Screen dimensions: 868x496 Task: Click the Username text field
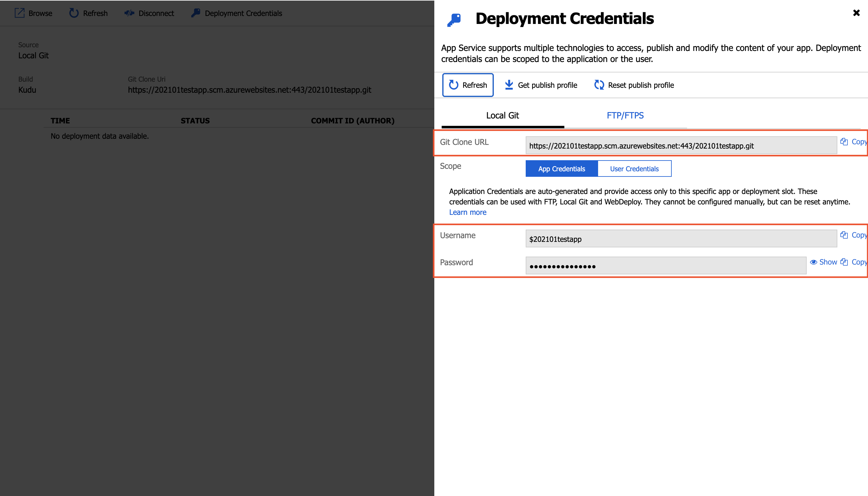click(681, 239)
